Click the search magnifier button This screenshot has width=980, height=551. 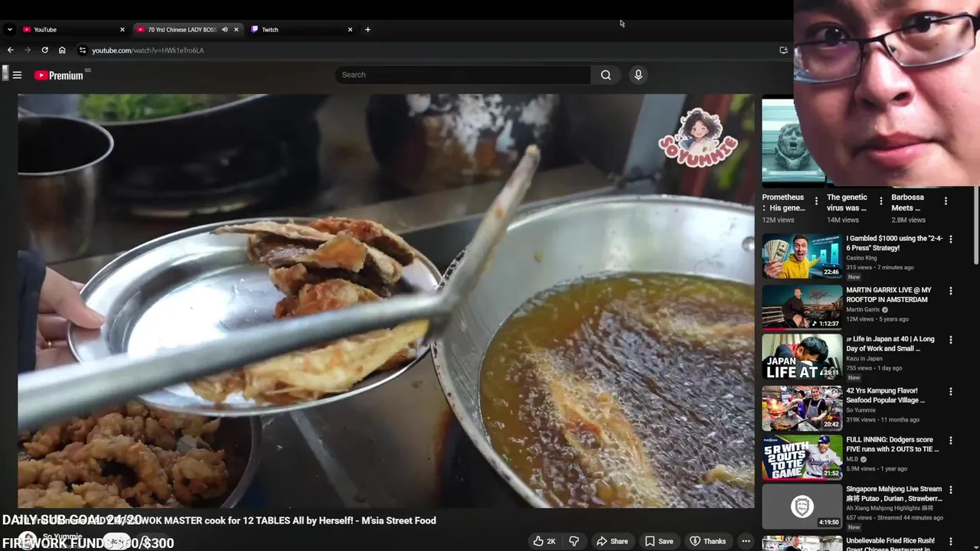point(606,75)
